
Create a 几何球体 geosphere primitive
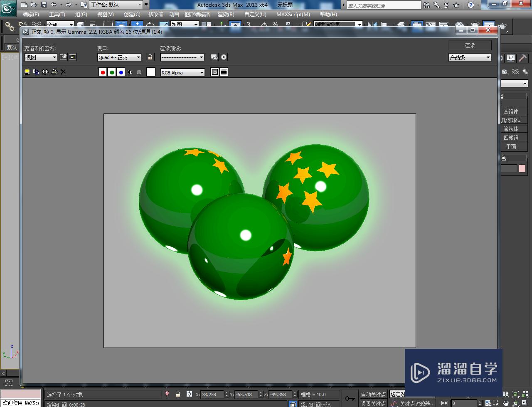(x=513, y=120)
